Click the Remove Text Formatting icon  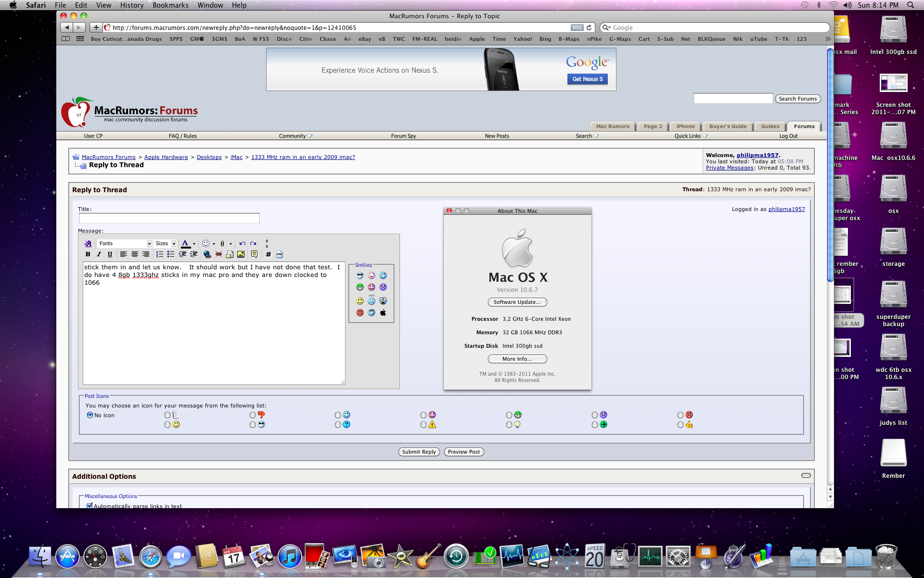click(88, 244)
